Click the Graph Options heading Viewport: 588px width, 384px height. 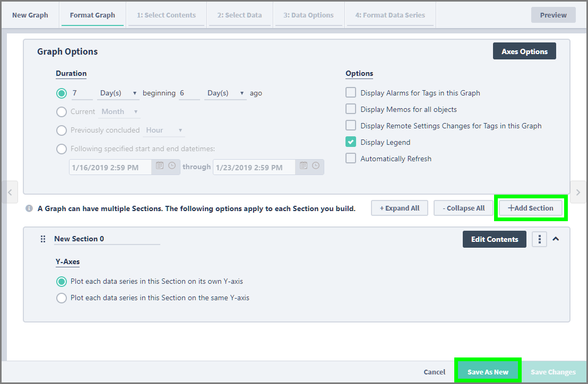point(67,51)
